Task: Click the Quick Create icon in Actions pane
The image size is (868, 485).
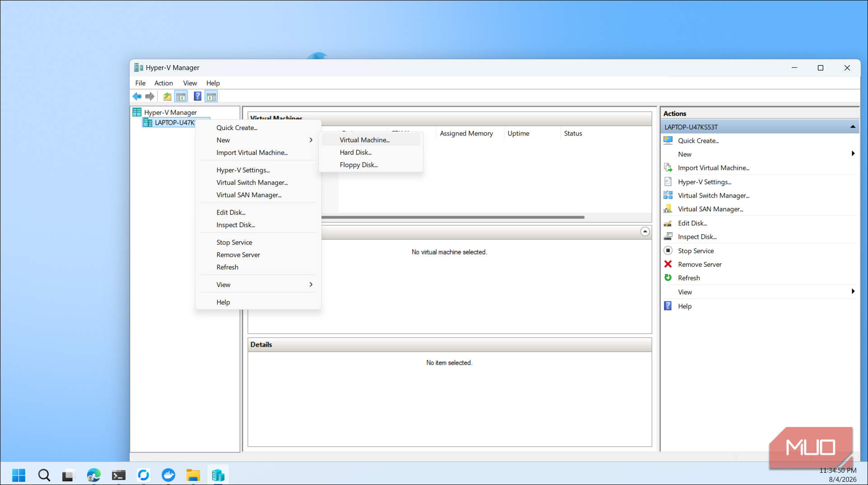Action: [668, 141]
